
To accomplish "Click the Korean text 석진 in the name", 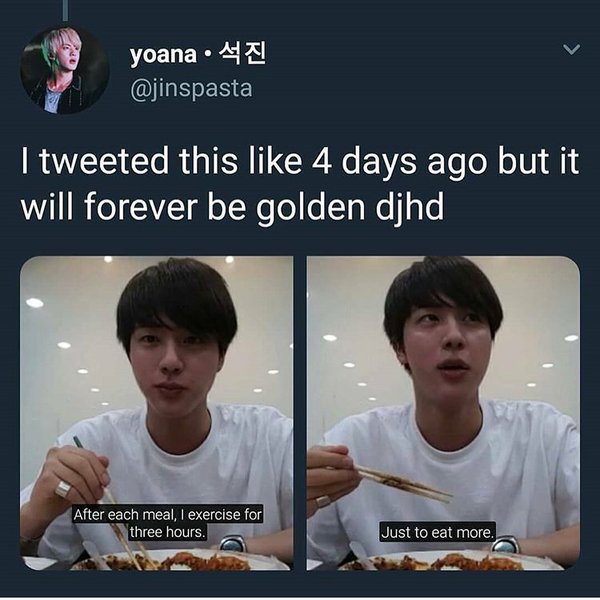I will (x=241, y=54).
